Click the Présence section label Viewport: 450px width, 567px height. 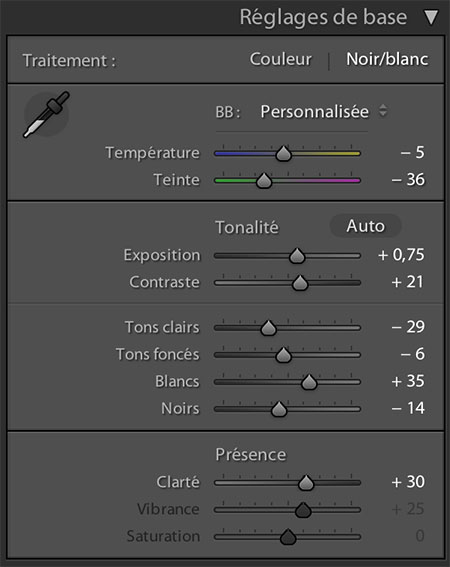[x=251, y=455]
